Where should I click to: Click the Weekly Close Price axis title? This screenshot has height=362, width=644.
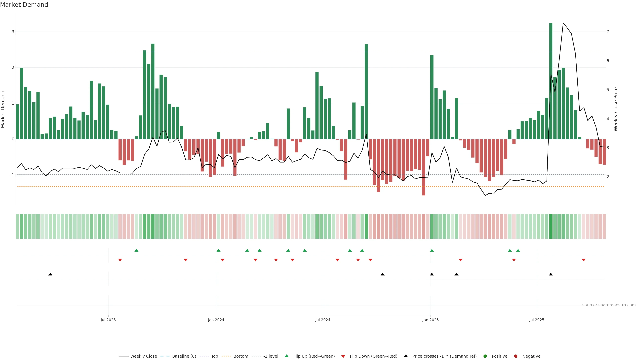pos(615,109)
